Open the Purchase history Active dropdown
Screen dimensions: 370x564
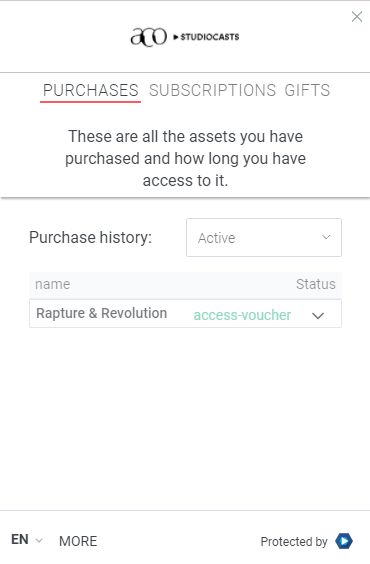264,237
